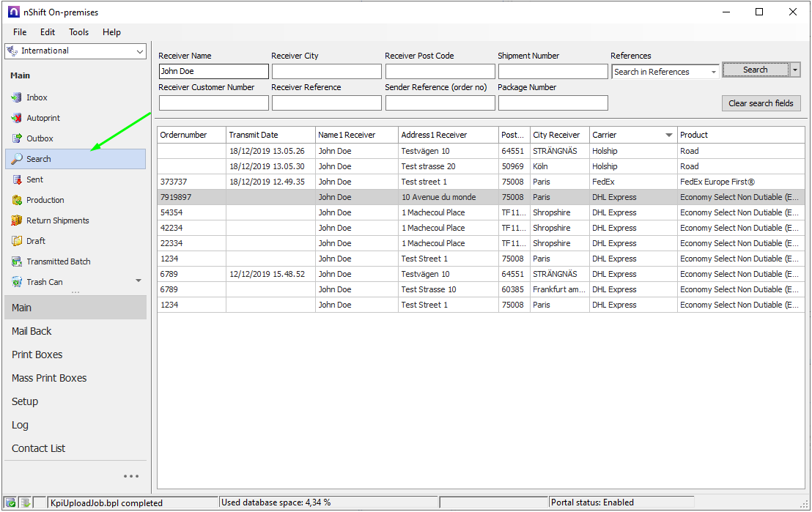This screenshot has width=812, height=512.
Task: Open the Outbox icon
Action: [x=17, y=138]
